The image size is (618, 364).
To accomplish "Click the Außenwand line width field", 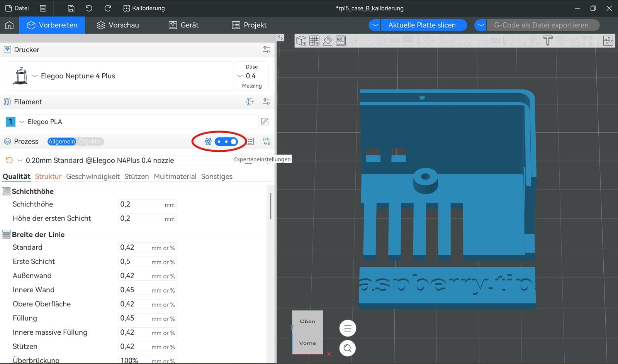I will pyautogui.click(x=147, y=276).
